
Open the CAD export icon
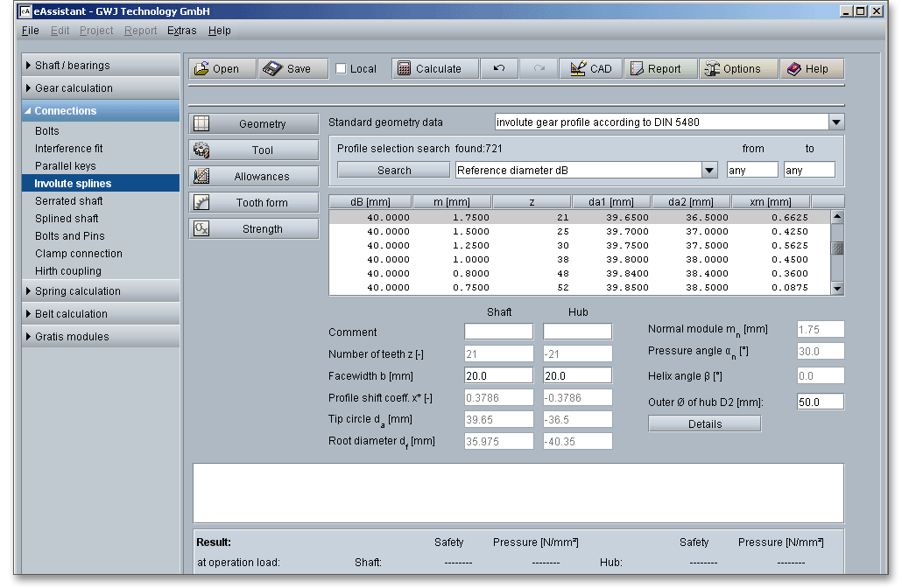pos(578,69)
